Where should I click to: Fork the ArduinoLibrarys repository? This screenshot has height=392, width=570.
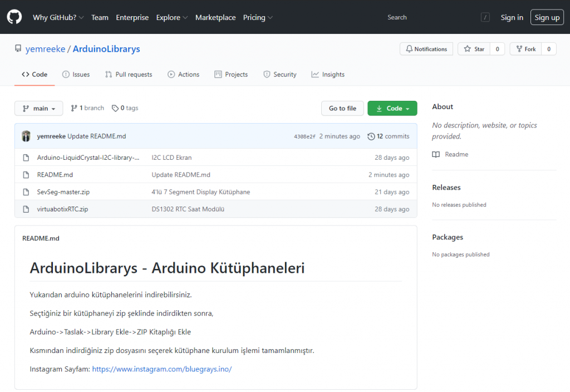[525, 49]
